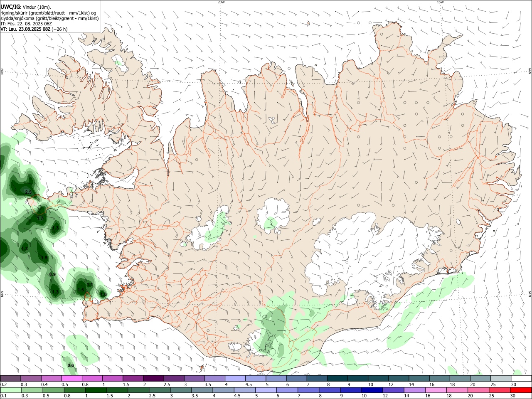Pick the white 30 swatch, upper scale
This screenshot has width=532, height=399.
coord(521,379)
